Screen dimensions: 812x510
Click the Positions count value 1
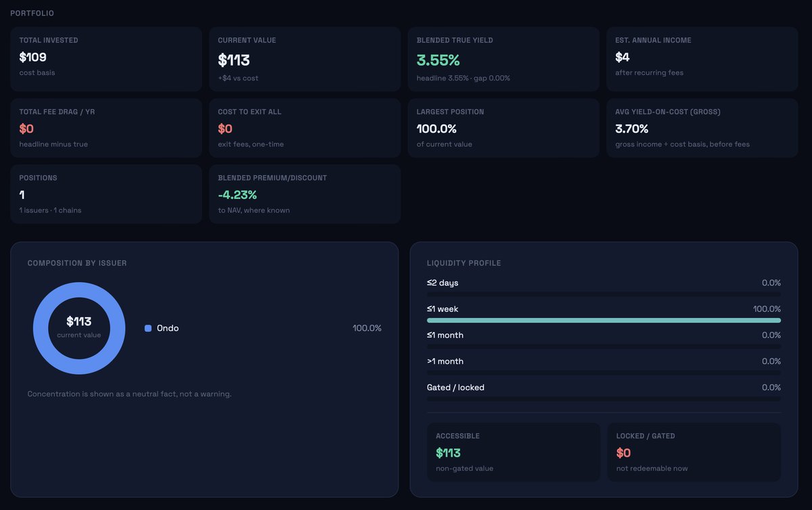22,195
